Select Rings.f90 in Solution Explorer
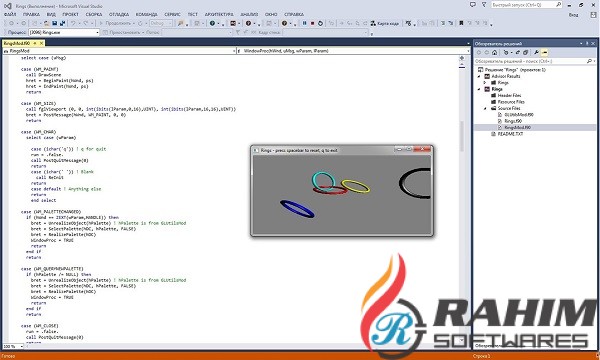This screenshot has width=600, height=360. (x=513, y=121)
